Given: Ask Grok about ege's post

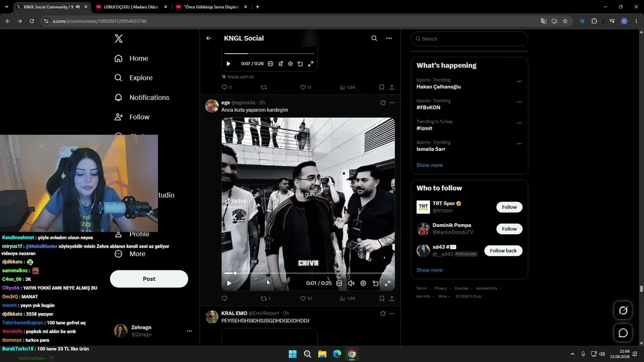Looking at the screenshot, I should point(383,103).
